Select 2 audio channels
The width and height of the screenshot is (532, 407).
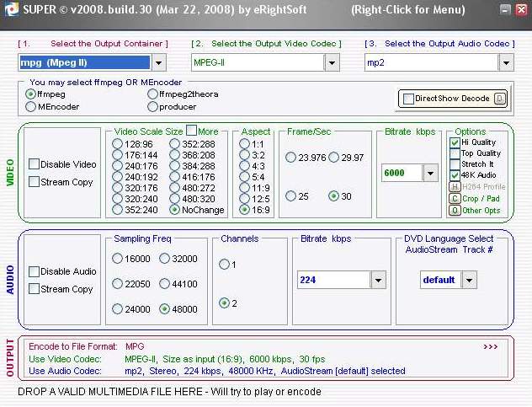(224, 303)
